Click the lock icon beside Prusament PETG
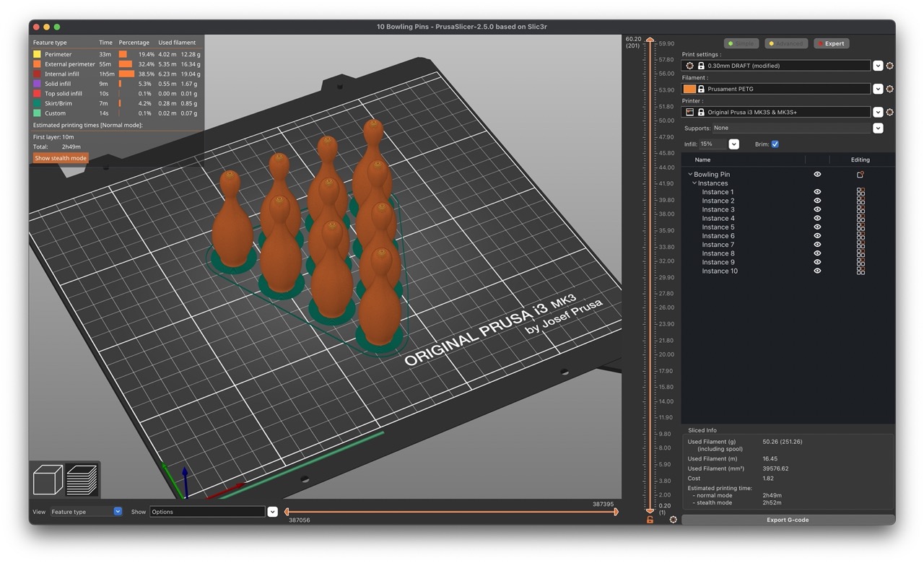This screenshot has width=924, height=563. click(701, 89)
